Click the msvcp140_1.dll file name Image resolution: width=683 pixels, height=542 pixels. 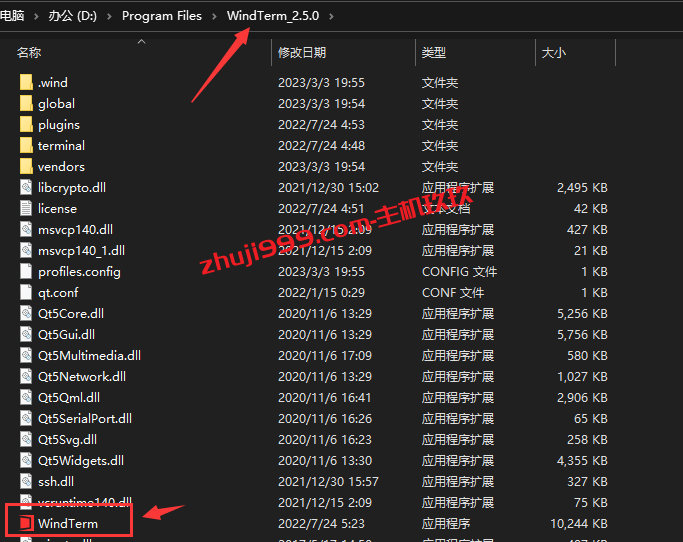click(81, 251)
